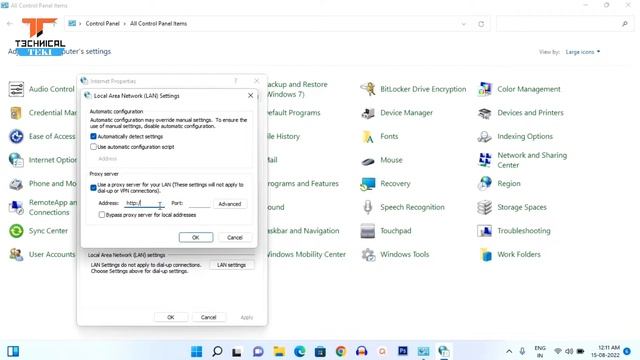Open Fonts icon
This screenshot has height=360, width=640.
(368, 137)
